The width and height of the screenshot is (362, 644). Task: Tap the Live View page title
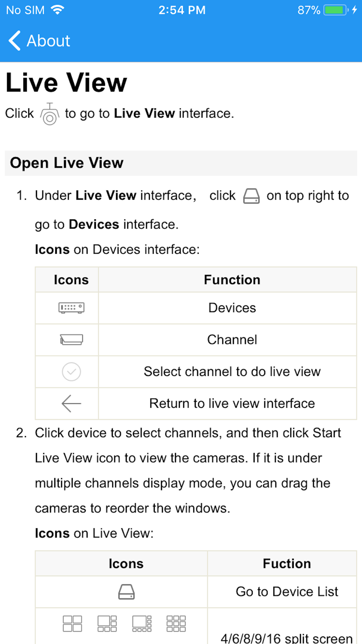[x=67, y=83]
